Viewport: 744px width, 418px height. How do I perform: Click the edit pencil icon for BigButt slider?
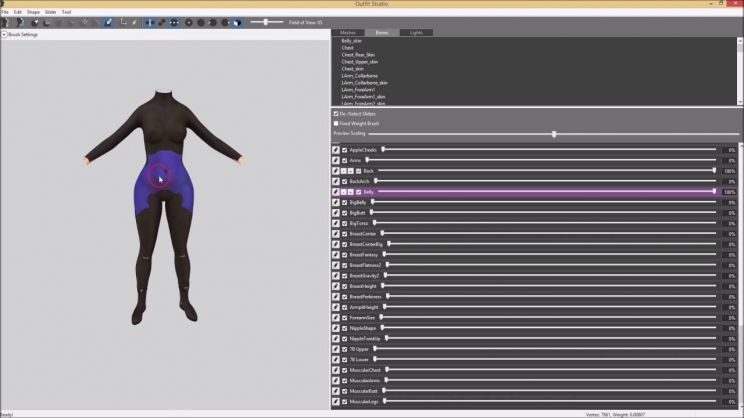click(x=336, y=213)
